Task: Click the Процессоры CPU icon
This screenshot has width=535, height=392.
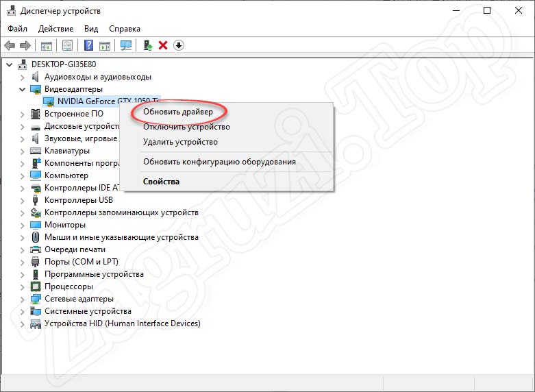Action: coord(36,286)
